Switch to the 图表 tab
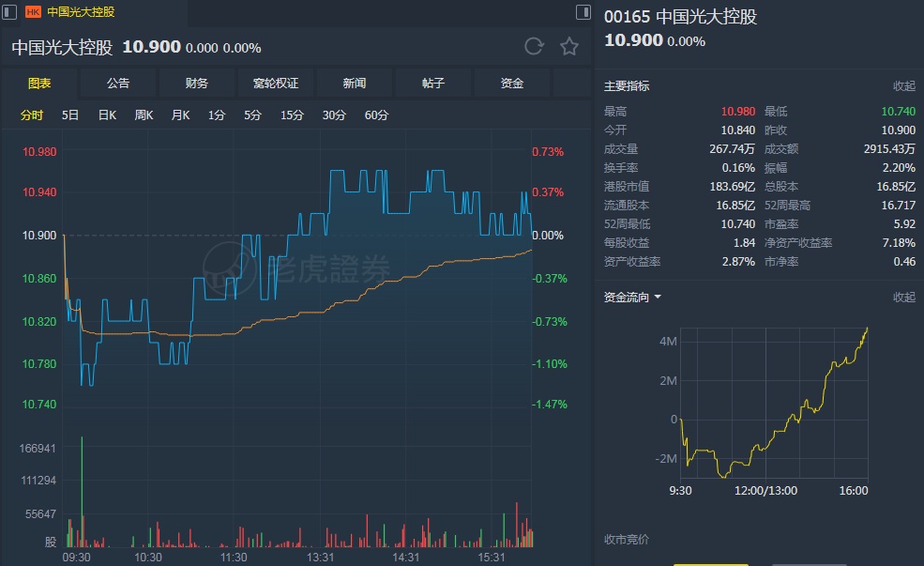 39,84
